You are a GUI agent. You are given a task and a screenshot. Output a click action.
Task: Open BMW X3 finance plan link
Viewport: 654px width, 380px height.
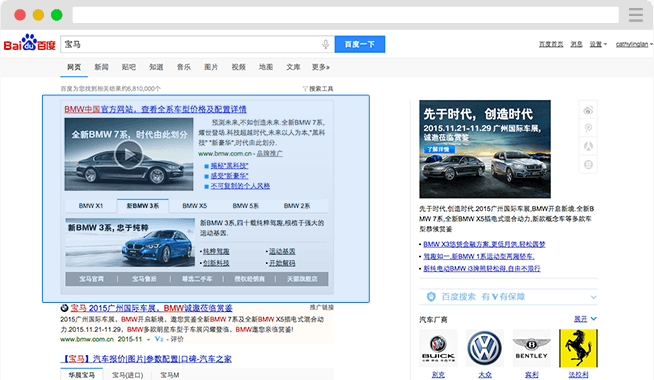click(x=484, y=244)
